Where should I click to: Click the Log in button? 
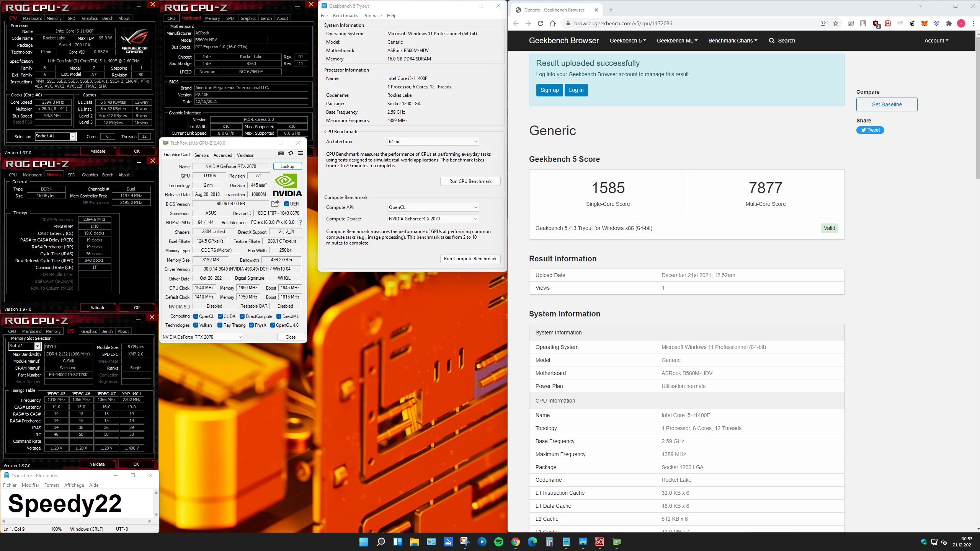[x=576, y=90]
